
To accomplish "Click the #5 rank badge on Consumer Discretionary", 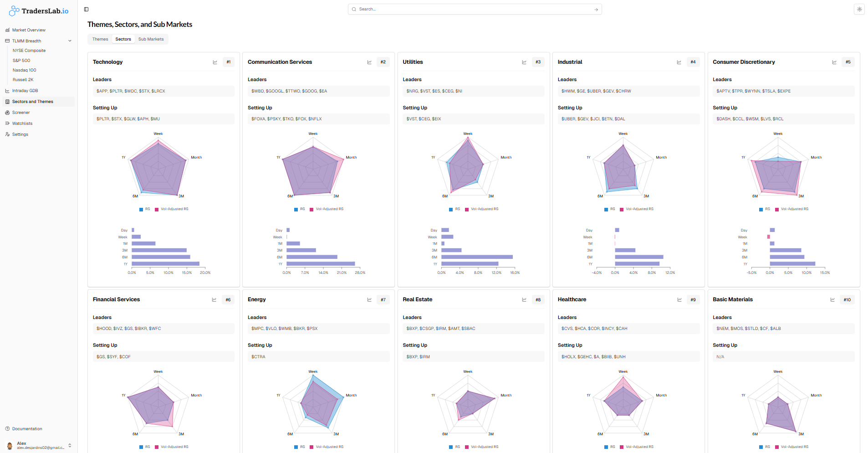I will pyautogui.click(x=848, y=62).
